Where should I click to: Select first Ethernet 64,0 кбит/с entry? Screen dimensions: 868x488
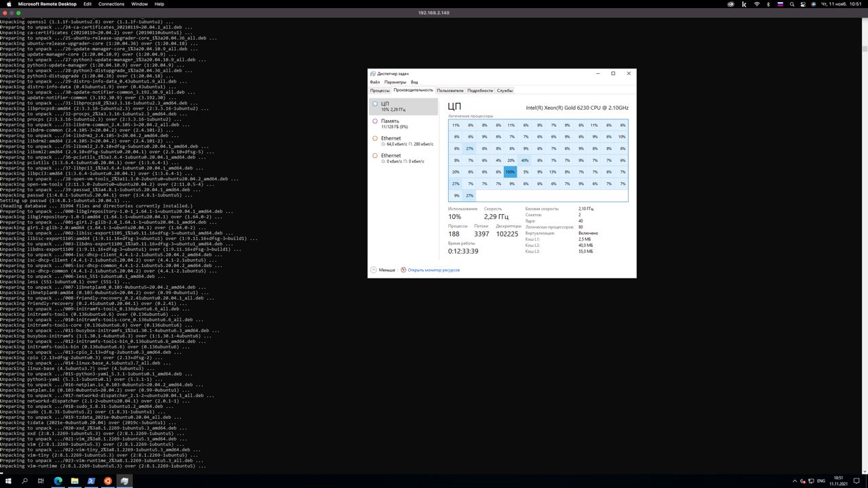403,141
